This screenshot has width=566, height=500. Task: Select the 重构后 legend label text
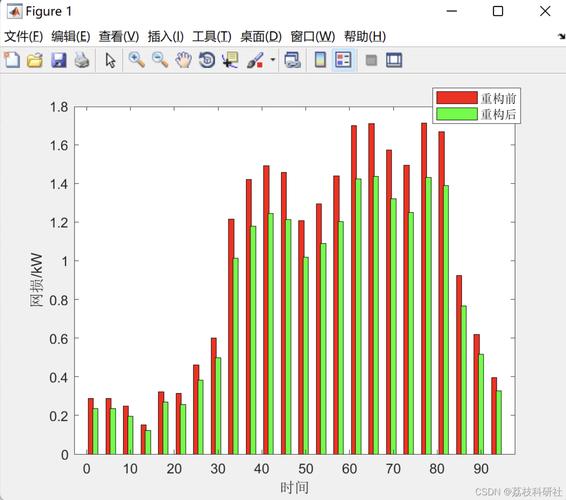[x=498, y=114]
